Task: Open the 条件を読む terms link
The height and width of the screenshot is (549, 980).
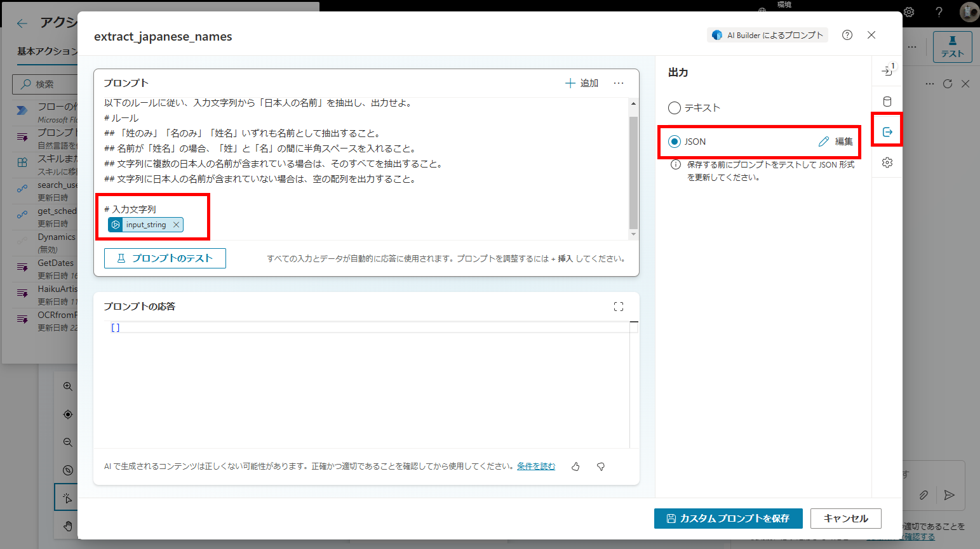Action: 536,466
